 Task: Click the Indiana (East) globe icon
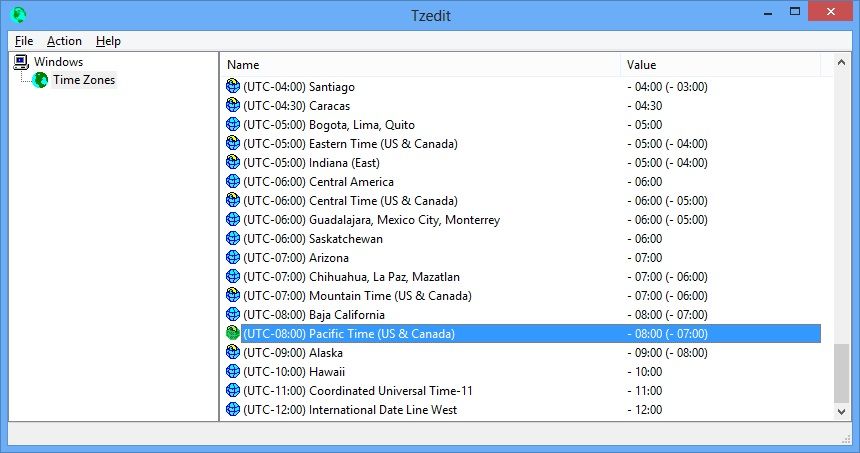coord(233,162)
